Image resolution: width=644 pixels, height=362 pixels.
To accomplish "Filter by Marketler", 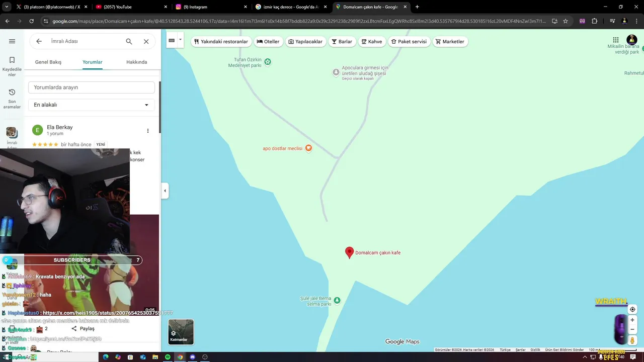I will pyautogui.click(x=450, y=41).
